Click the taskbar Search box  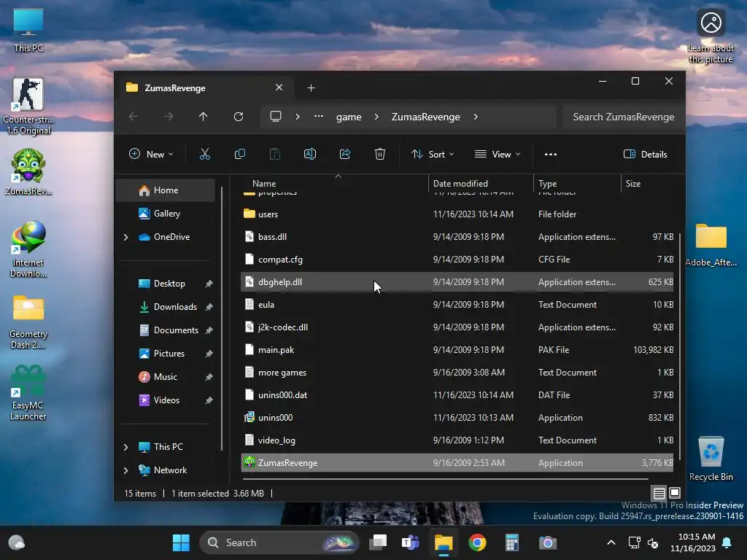click(x=279, y=542)
